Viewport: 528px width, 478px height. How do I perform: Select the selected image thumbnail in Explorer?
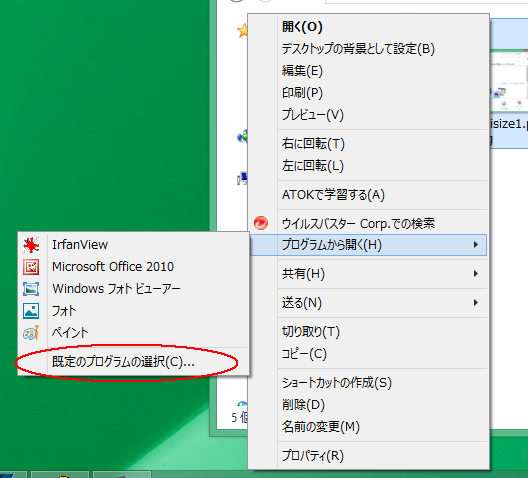(x=508, y=81)
